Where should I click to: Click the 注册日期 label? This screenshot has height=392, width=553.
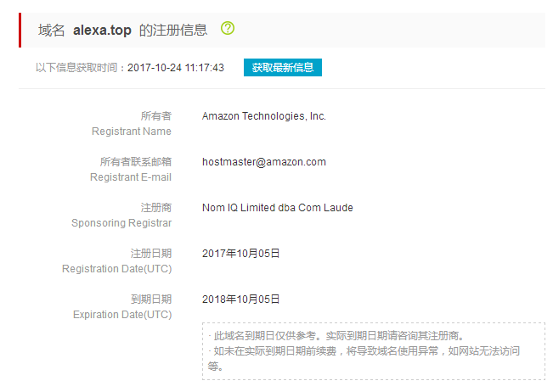pos(151,253)
